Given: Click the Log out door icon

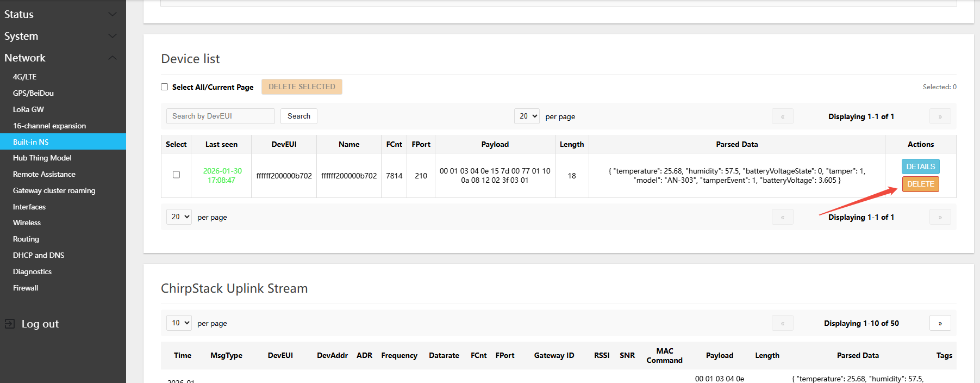Looking at the screenshot, I should [x=10, y=324].
